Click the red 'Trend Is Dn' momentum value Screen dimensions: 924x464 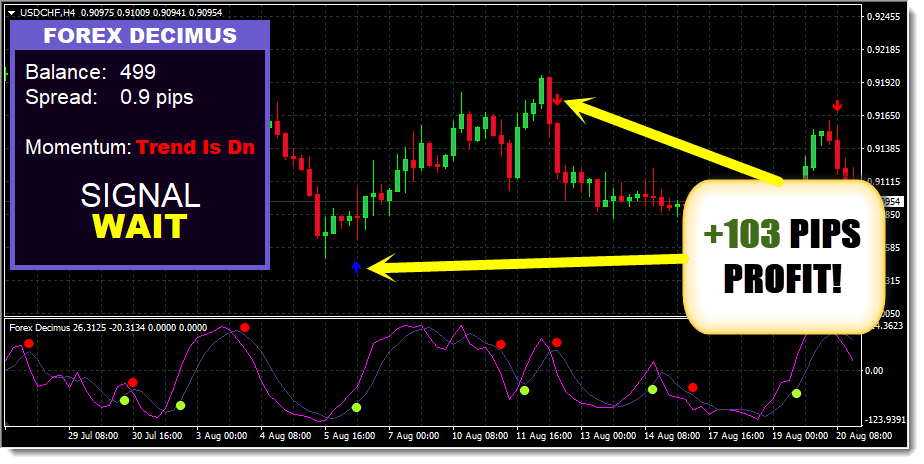(x=196, y=147)
